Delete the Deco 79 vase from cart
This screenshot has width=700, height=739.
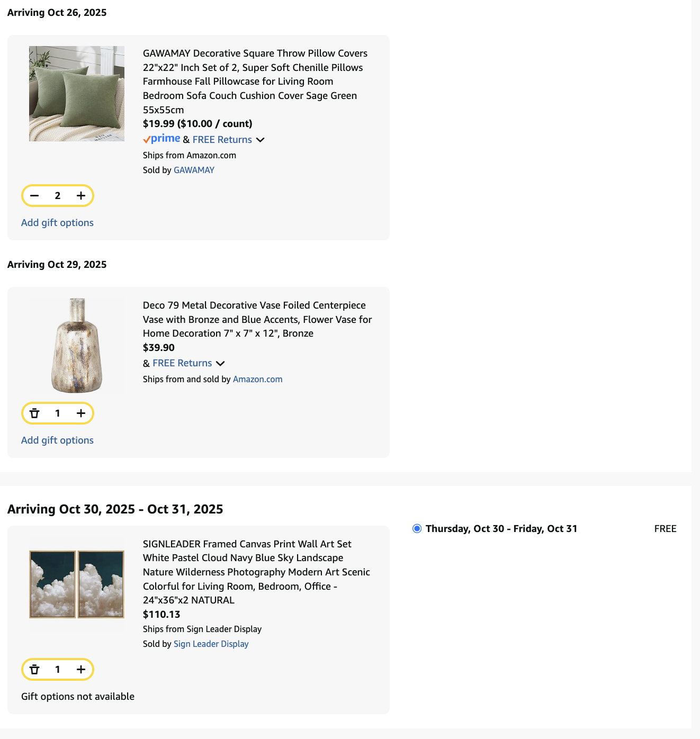(34, 413)
